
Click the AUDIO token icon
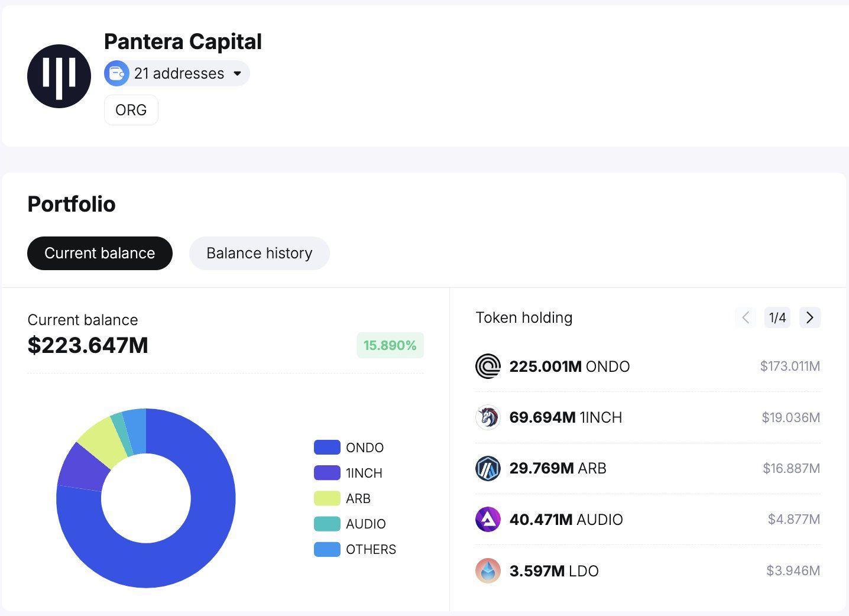point(488,520)
